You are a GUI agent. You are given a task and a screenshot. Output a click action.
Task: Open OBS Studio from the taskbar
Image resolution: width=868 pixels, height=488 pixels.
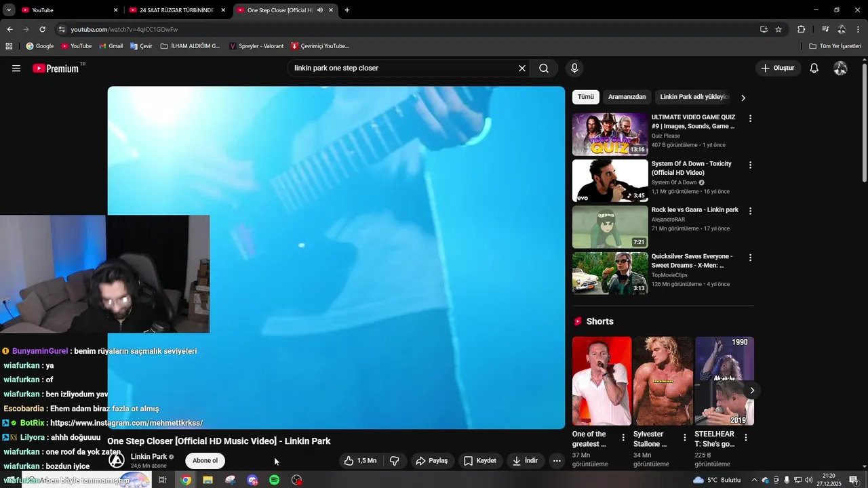click(x=296, y=480)
